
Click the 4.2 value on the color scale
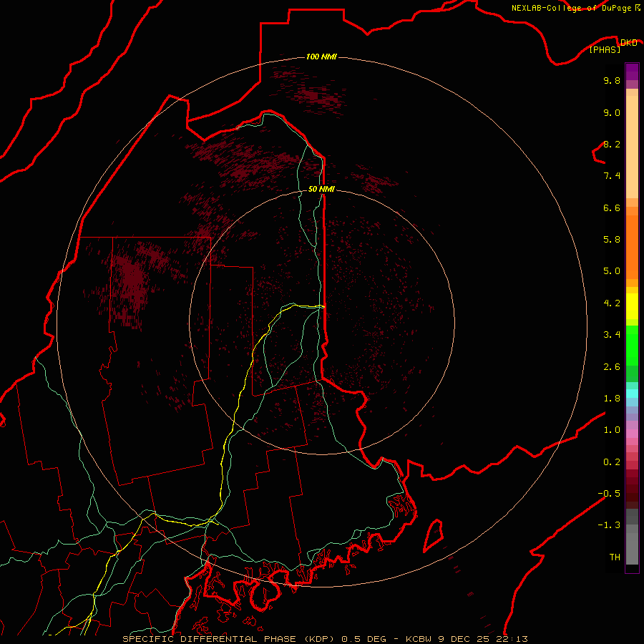[612, 303]
